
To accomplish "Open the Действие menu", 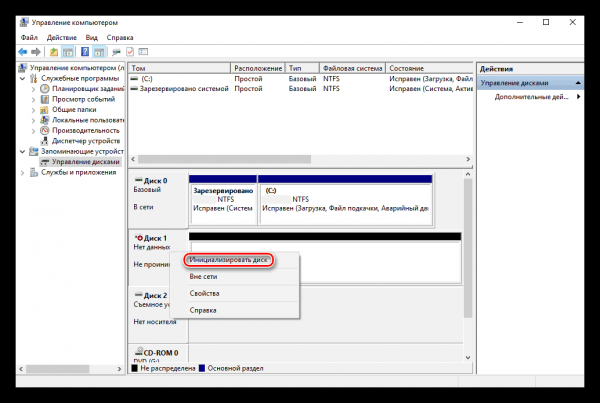I will [x=62, y=38].
